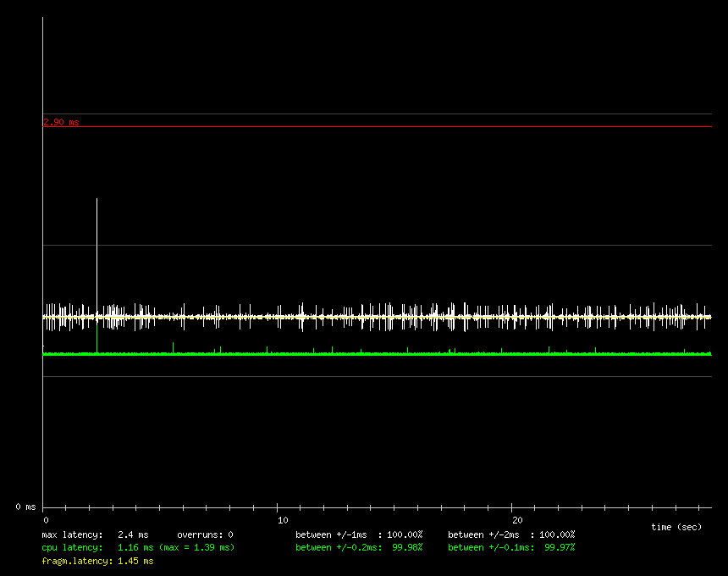728x576 pixels.
Task: Click the 0 mark on the time axis
Action: pos(46,520)
